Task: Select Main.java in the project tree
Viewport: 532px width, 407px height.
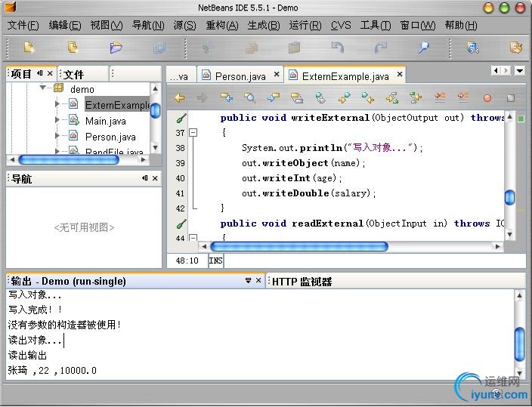Action: click(106, 121)
